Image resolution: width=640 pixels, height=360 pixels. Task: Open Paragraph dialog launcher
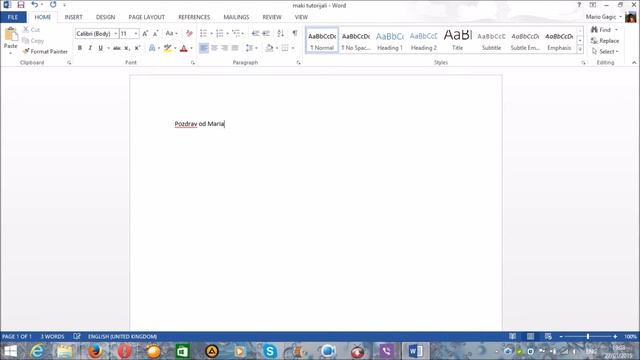coord(298,63)
